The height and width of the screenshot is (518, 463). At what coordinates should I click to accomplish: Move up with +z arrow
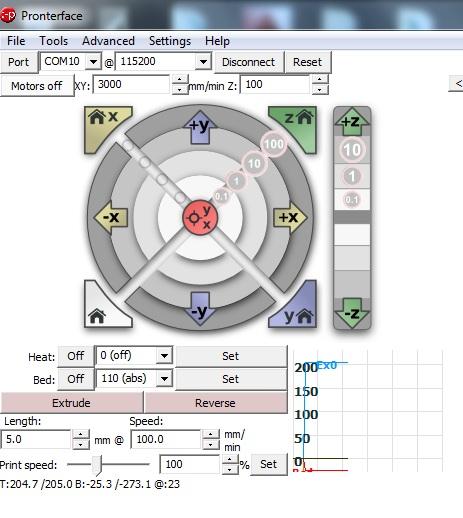(352, 121)
